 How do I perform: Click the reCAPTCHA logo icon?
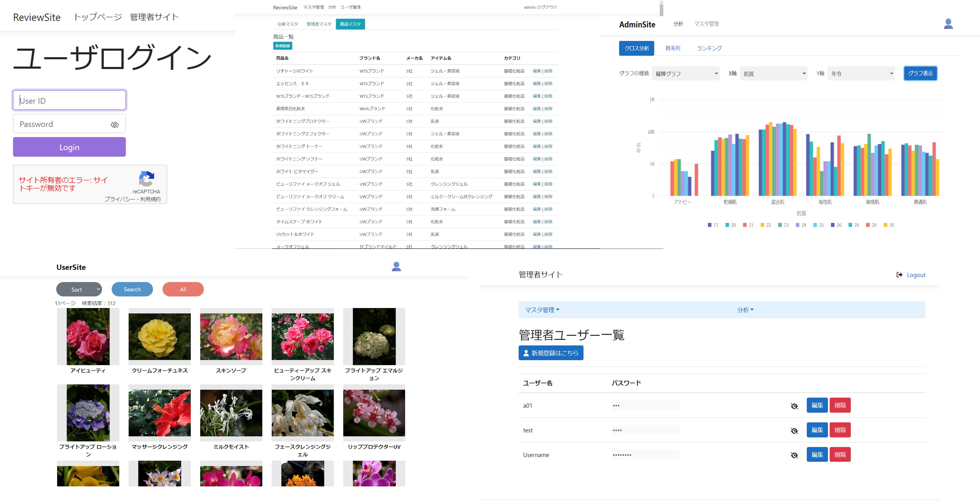(147, 179)
